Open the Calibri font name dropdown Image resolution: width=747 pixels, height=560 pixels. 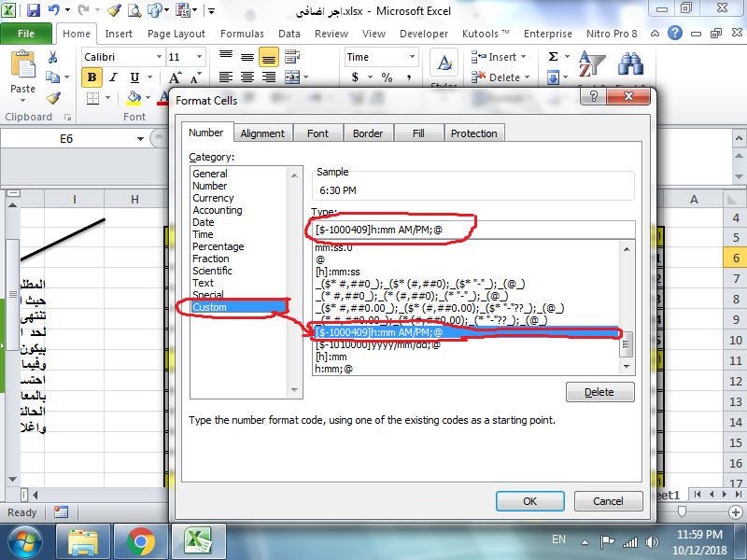point(159,57)
